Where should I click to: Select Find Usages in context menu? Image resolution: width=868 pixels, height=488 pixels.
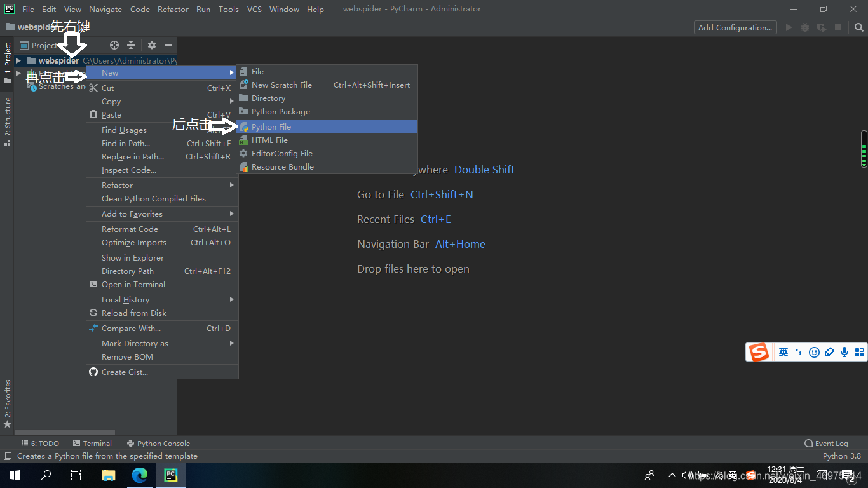click(x=162, y=130)
